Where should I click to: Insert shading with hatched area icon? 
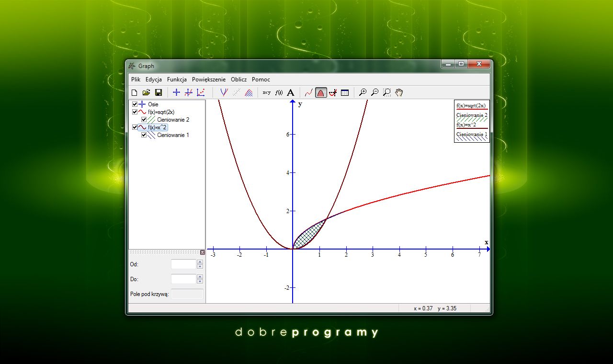click(249, 92)
